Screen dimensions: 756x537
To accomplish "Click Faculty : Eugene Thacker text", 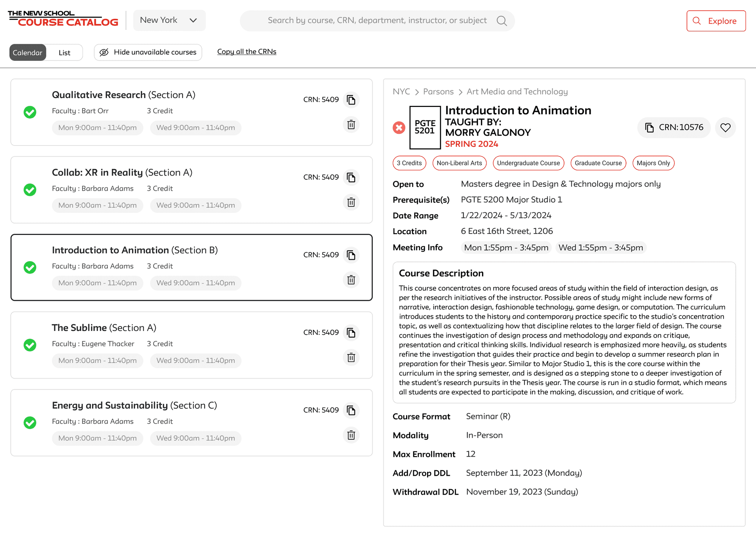I will [x=93, y=344].
